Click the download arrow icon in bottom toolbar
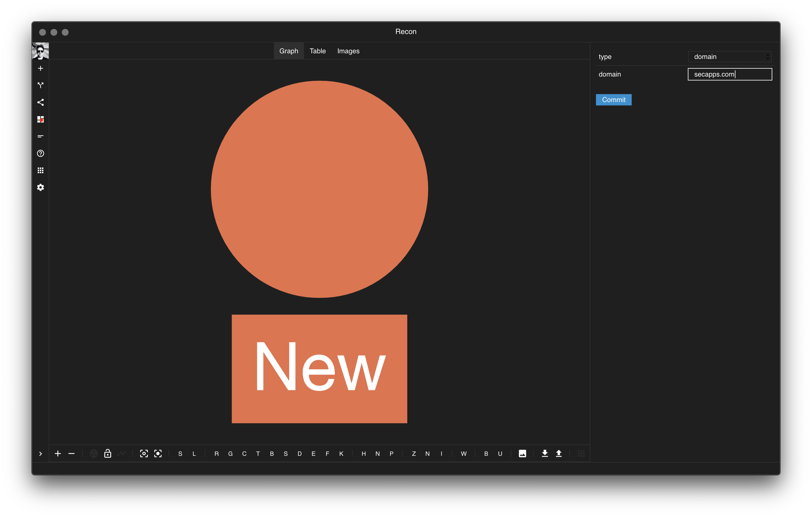Image resolution: width=812 pixels, height=517 pixels. [545, 454]
